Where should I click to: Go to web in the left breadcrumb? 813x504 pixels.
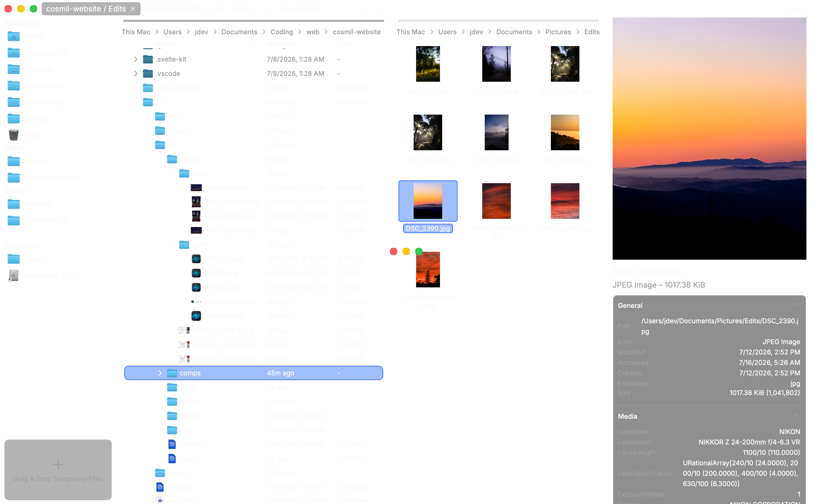pos(313,32)
